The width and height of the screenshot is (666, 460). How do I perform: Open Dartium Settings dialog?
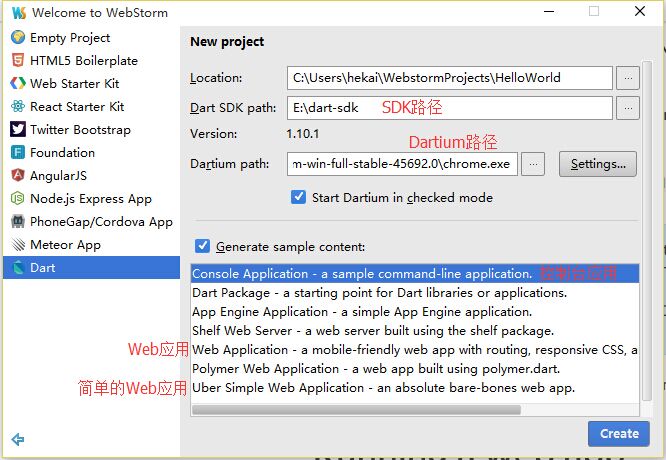click(598, 164)
